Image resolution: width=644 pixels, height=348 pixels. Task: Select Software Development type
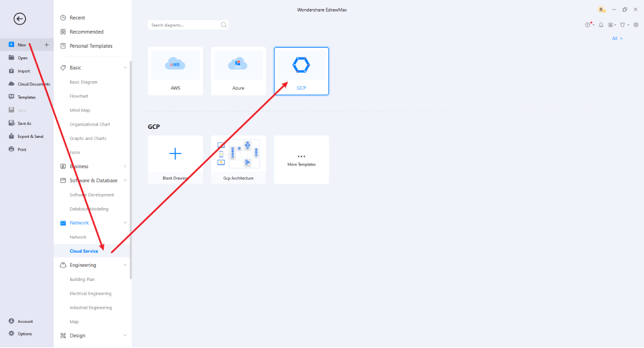pos(91,195)
